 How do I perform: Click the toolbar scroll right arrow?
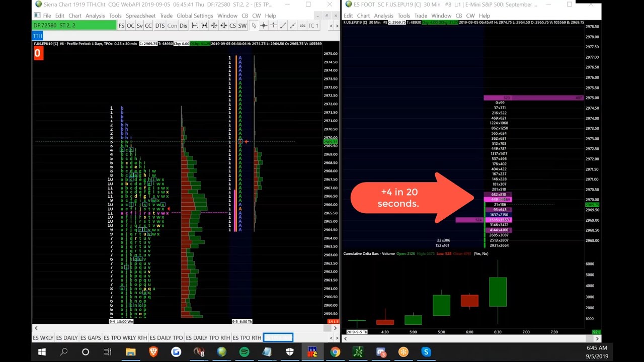(337, 26)
